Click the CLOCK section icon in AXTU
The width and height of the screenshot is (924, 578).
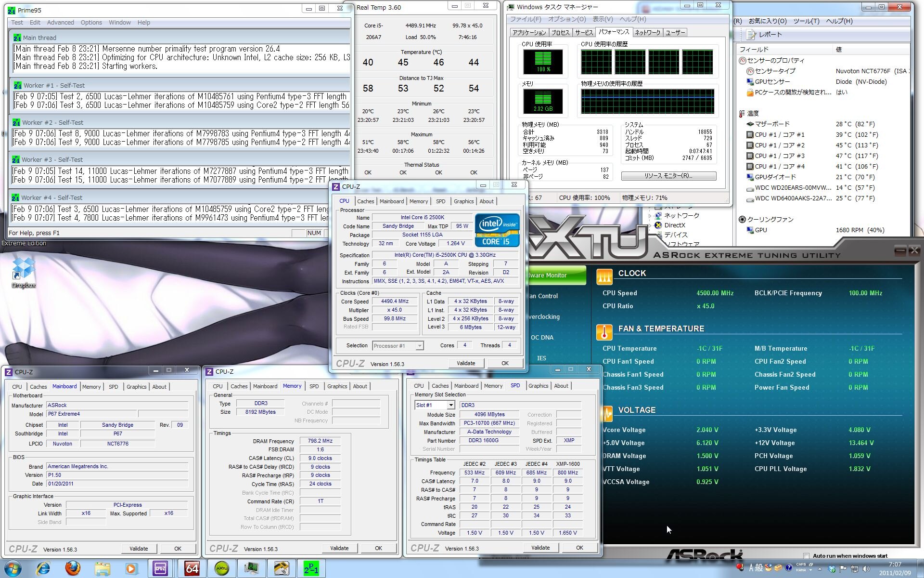[604, 276]
